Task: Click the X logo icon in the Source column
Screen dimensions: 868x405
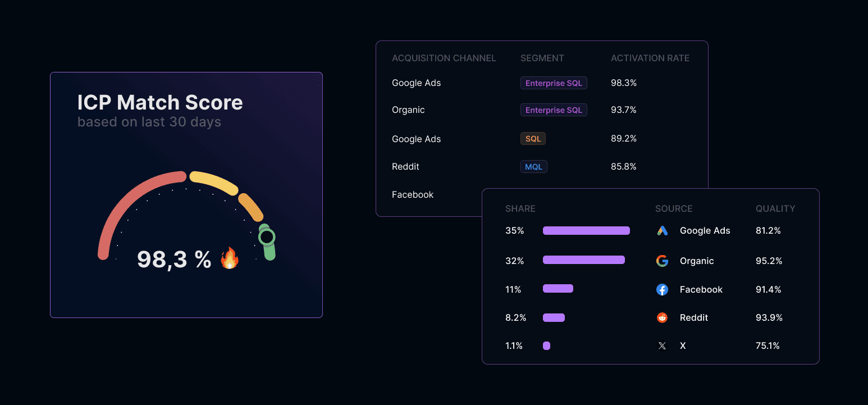Action: click(x=663, y=346)
